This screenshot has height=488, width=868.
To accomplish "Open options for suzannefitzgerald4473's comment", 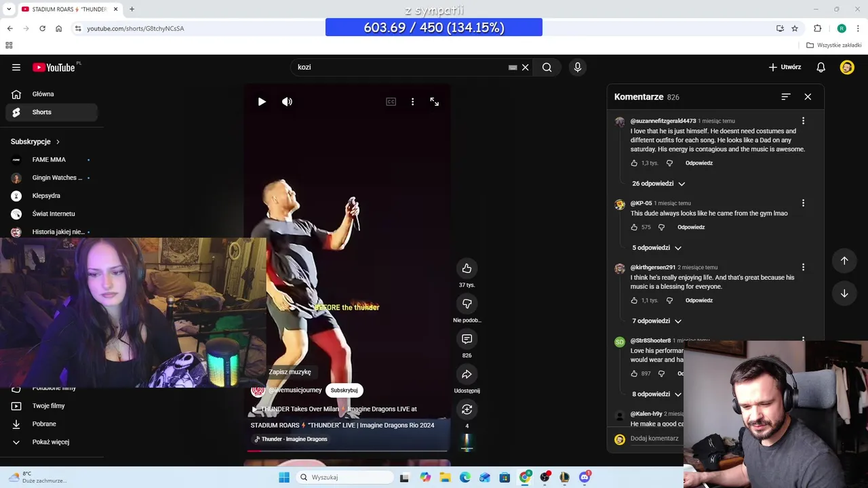I will click(803, 121).
